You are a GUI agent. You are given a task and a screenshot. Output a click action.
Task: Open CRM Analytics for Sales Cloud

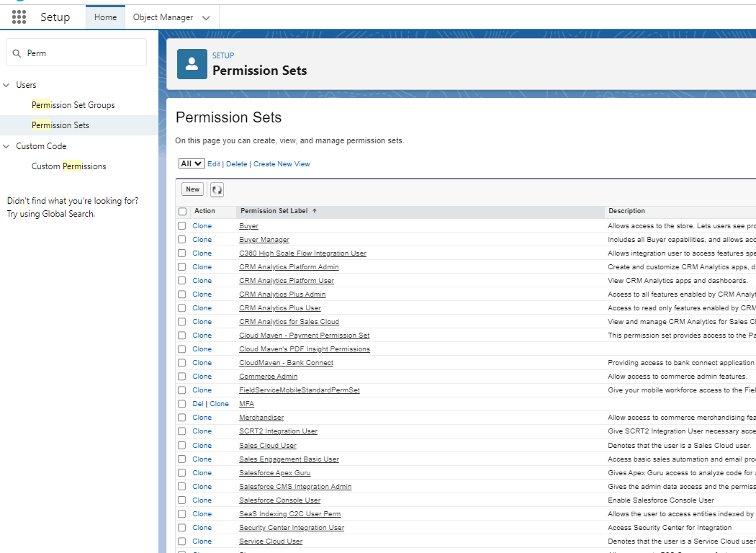pyautogui.click(x=289, y=322)
